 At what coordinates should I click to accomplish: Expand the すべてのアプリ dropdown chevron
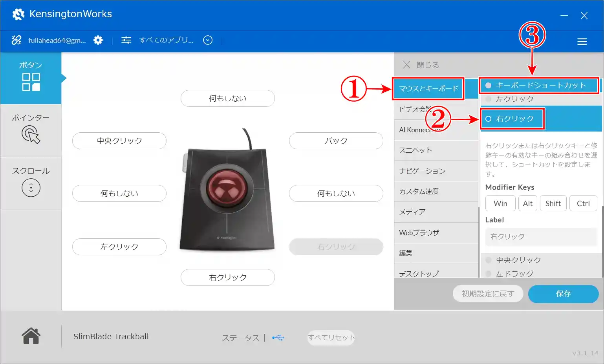tap(208, 40)
